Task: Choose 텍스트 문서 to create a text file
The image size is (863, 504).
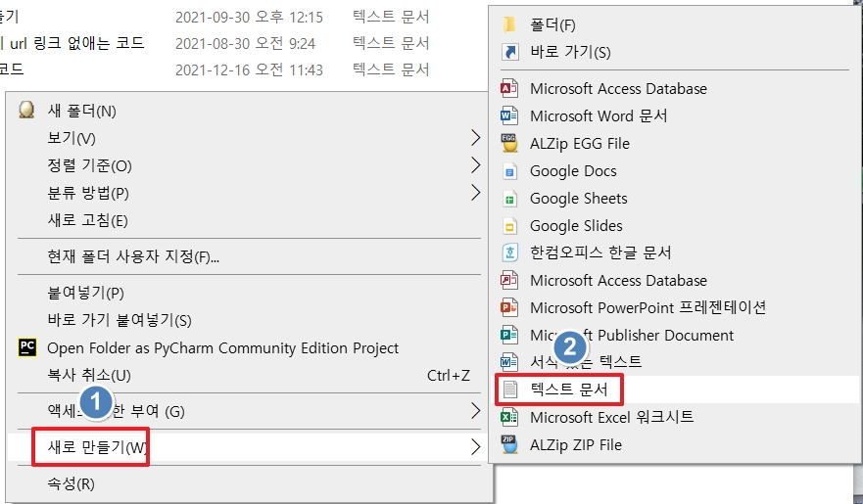Action: pyautogui.click(x=569, y=389)
